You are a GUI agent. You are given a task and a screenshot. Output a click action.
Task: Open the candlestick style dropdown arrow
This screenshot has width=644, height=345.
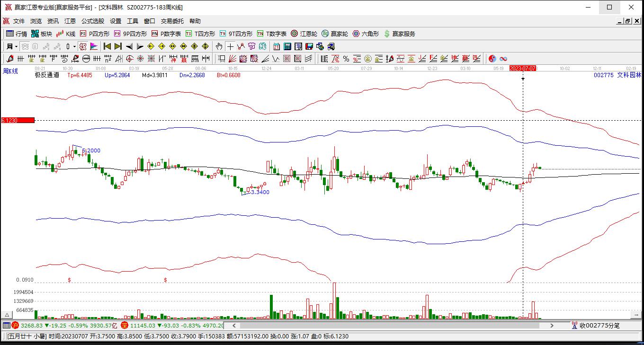coord(74,46)
